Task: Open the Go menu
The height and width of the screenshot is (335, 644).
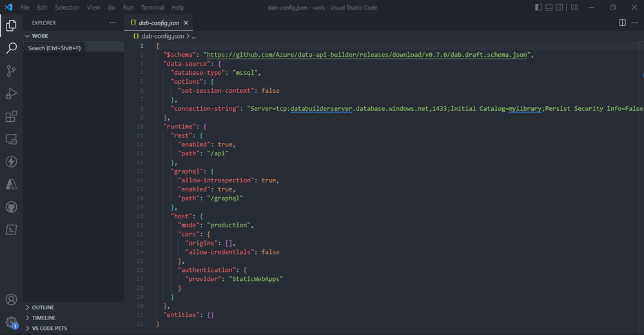Action: pyautogui.click(x=112, y=7)
